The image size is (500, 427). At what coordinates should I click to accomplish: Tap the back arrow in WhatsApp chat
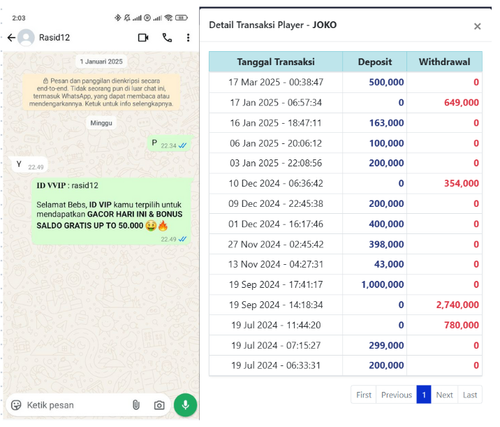(11, 38)
